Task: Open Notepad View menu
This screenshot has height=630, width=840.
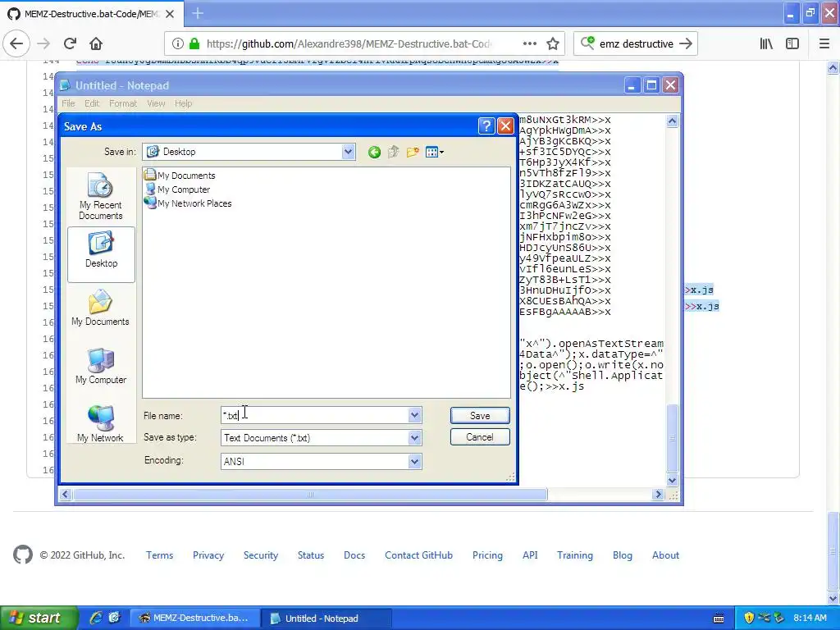Action: tap(156, 103)
